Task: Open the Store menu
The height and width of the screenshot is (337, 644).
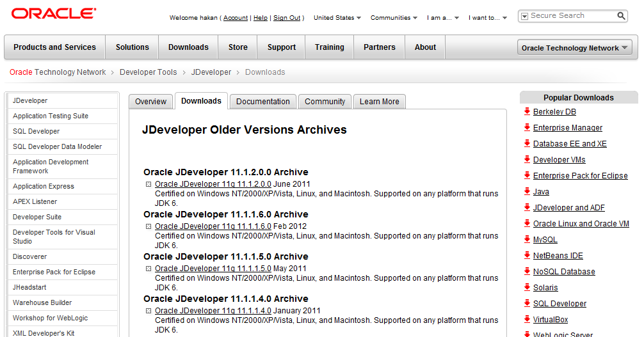Action: pyautogui.click(x=237, y=47)
